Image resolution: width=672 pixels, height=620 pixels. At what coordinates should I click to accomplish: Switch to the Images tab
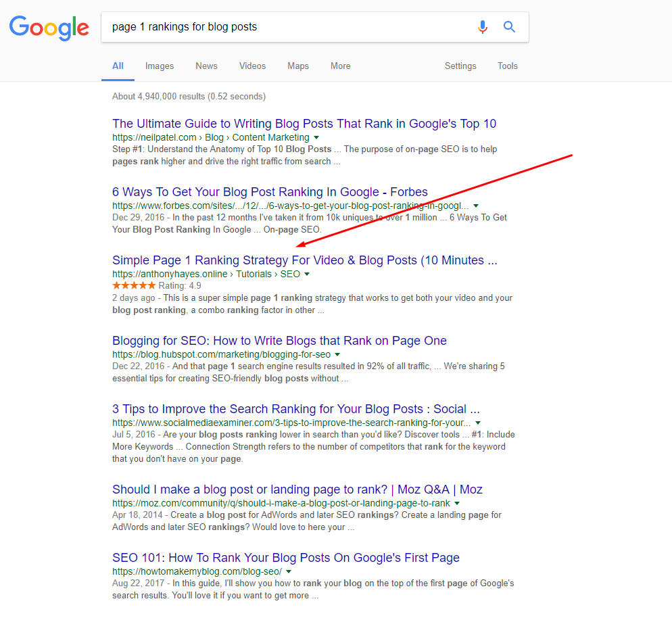(160, 66)
